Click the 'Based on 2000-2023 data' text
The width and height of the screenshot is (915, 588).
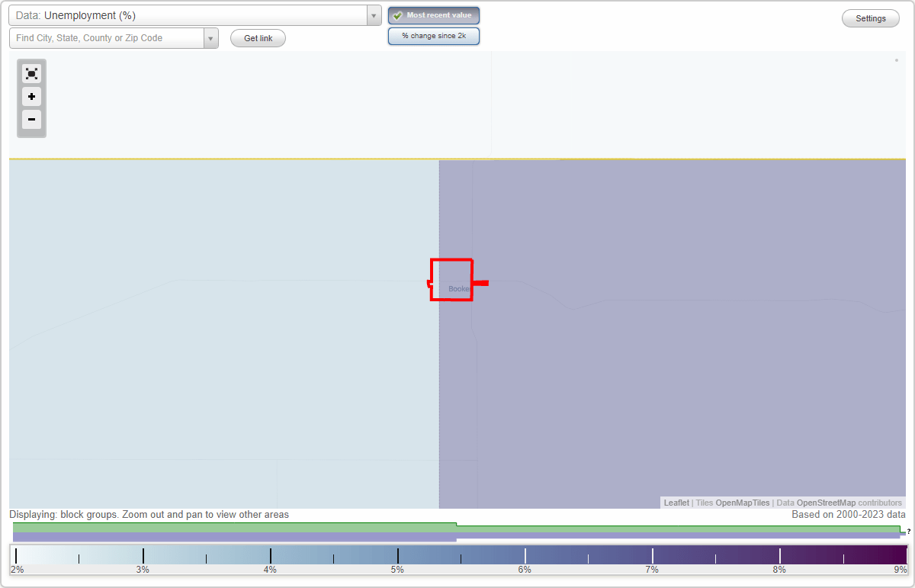pyautogui.click(x=849, y=515)
